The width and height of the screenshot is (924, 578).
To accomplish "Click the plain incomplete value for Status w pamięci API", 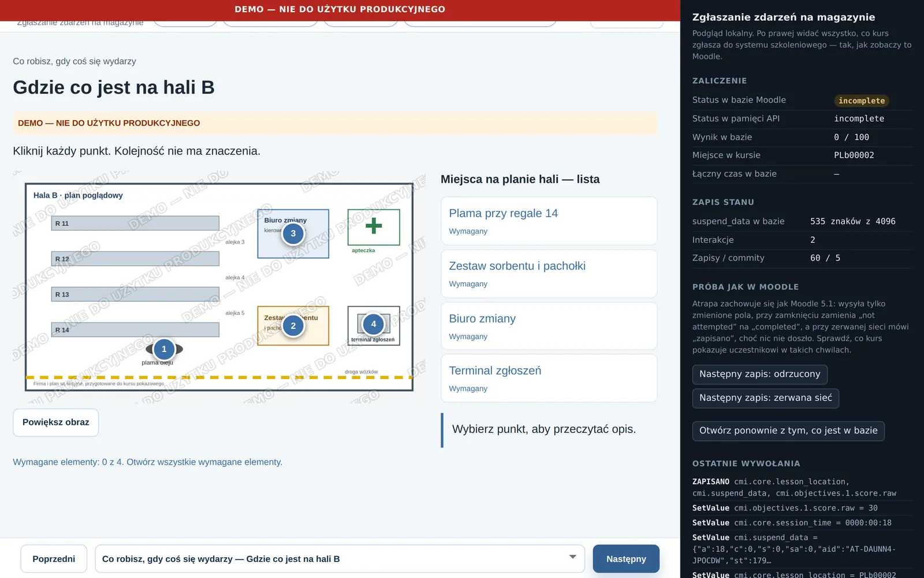I will pyautogui.click(x=859, y=118).
